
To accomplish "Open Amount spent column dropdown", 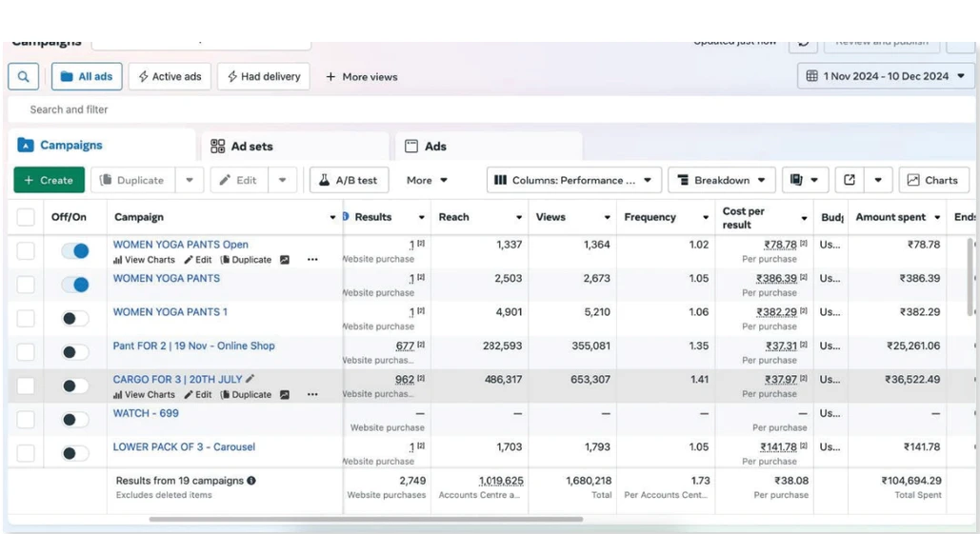I will (x=937, y=217).
